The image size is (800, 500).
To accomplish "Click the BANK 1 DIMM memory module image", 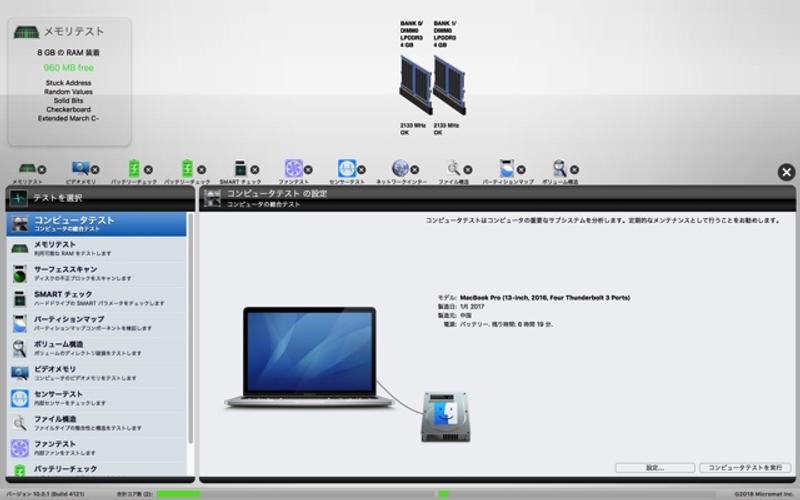I will tap(449, 85).
